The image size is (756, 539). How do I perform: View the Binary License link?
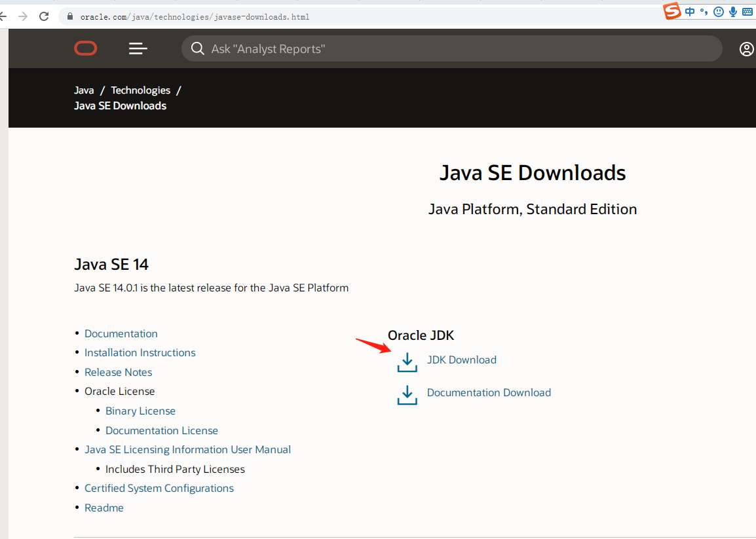point(140,411)
